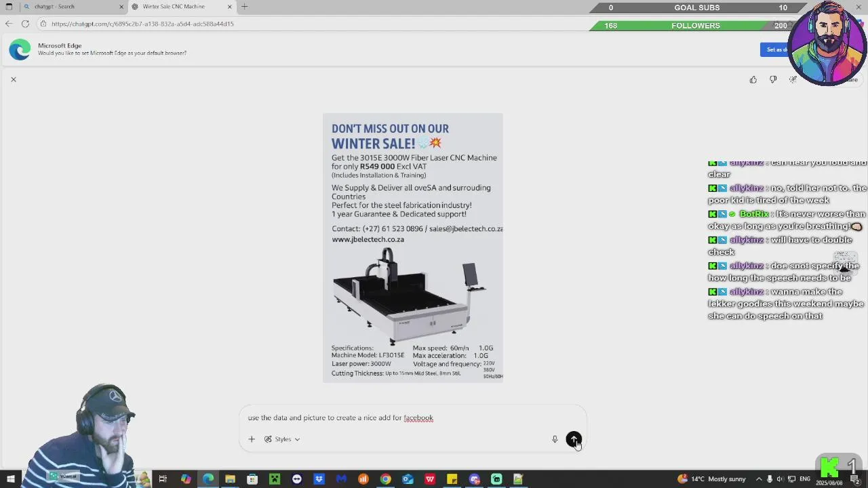868x488 pixels.
Task: Go back to the previous page
Action: (9, 24)
